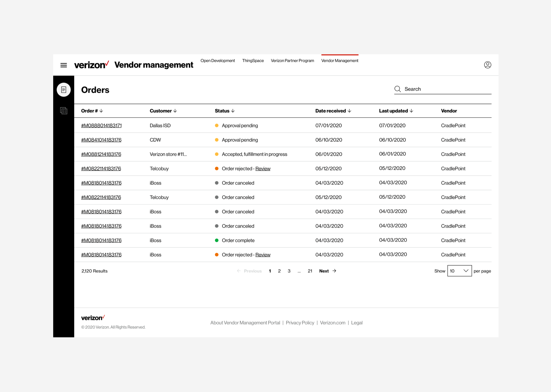
Task: Open the hamburger navigation menu
Action: (64, 65)
